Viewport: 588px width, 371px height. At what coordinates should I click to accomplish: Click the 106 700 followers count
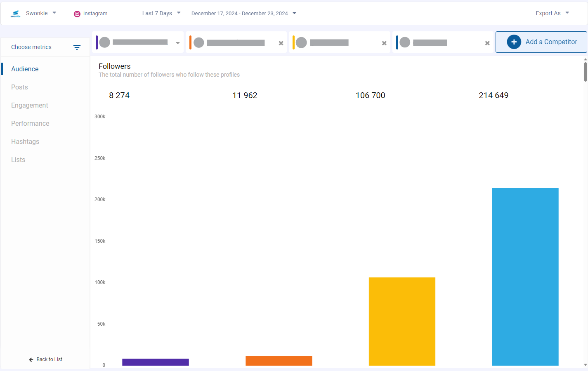(x=371, y=95)
